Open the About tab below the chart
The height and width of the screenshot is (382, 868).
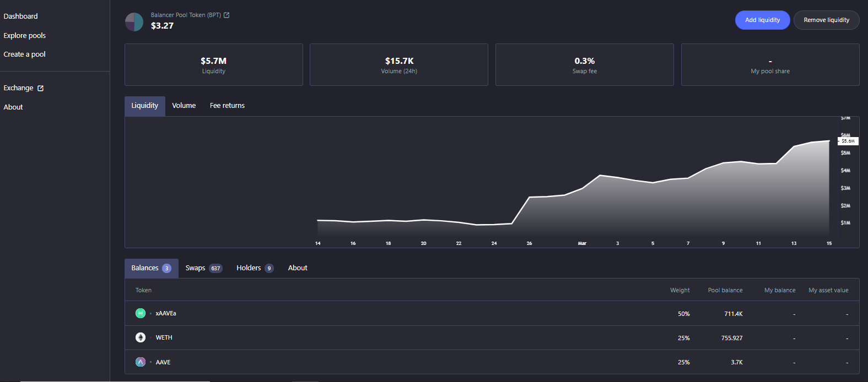[x=298, y=268]
